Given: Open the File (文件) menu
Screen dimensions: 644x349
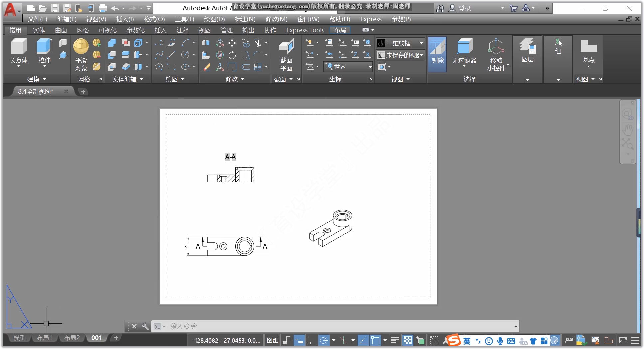Looking at the screenshot, I should [37, 19].
